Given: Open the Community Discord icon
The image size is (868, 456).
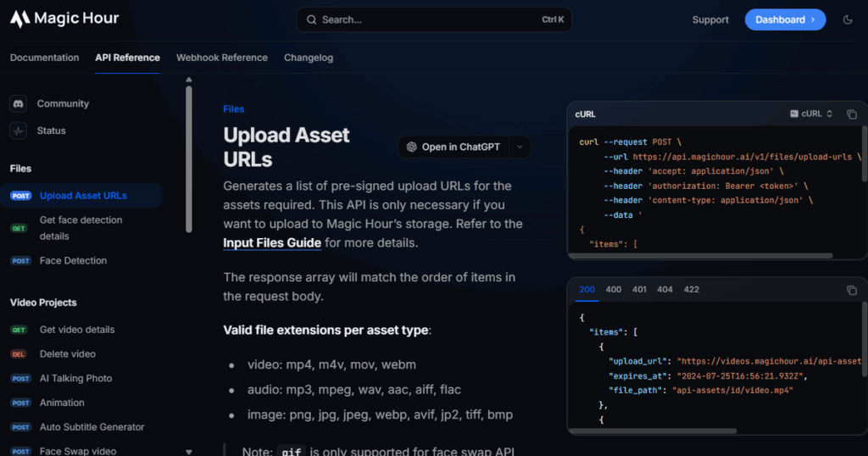Looking at the screenshot, I should (x=19, y=103).
